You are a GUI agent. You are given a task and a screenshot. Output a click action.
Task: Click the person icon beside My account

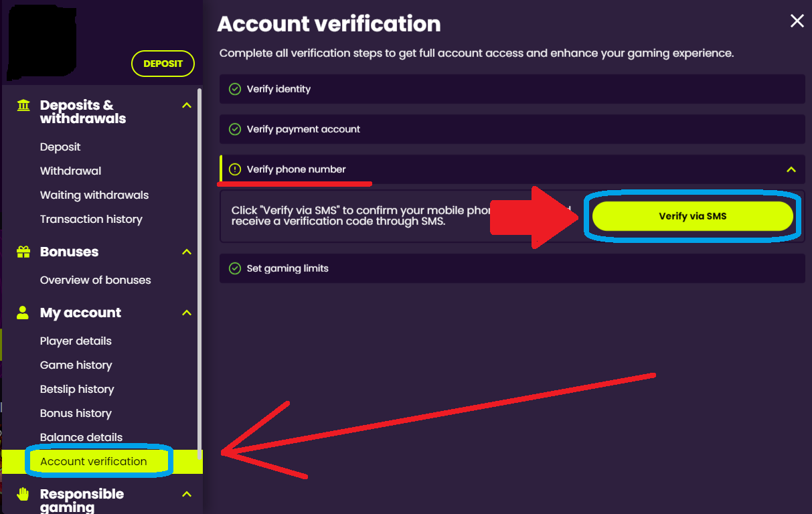click(23, 313)
